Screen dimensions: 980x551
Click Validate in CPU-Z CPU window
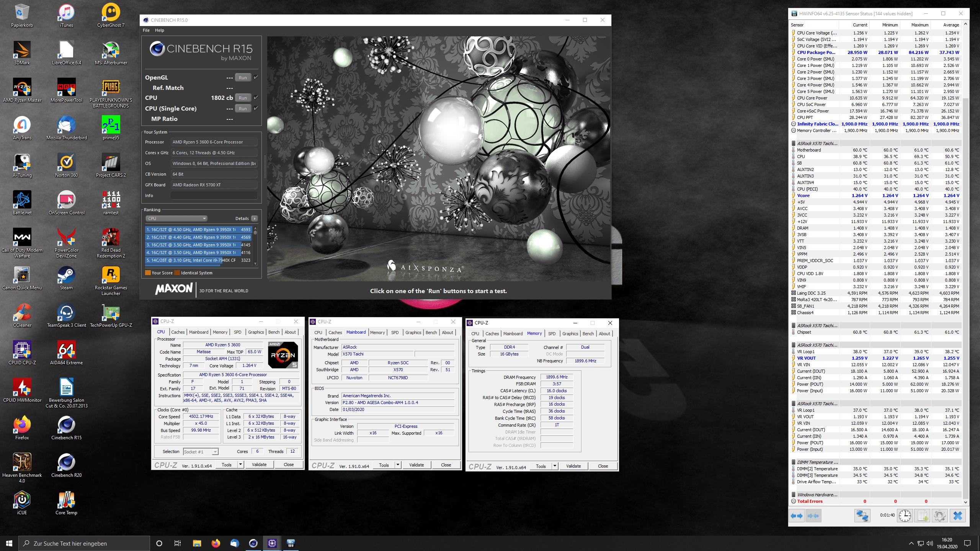[x=259, y=465]
